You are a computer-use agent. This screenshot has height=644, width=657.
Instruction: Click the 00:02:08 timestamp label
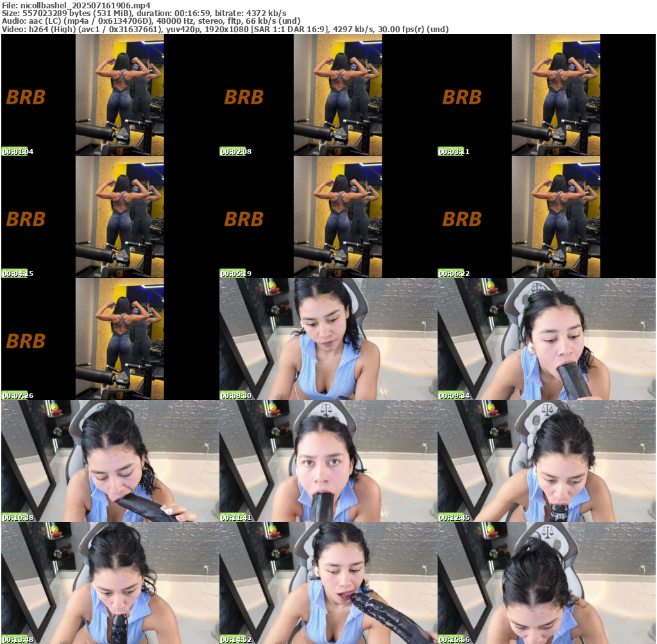coord(236,152)
